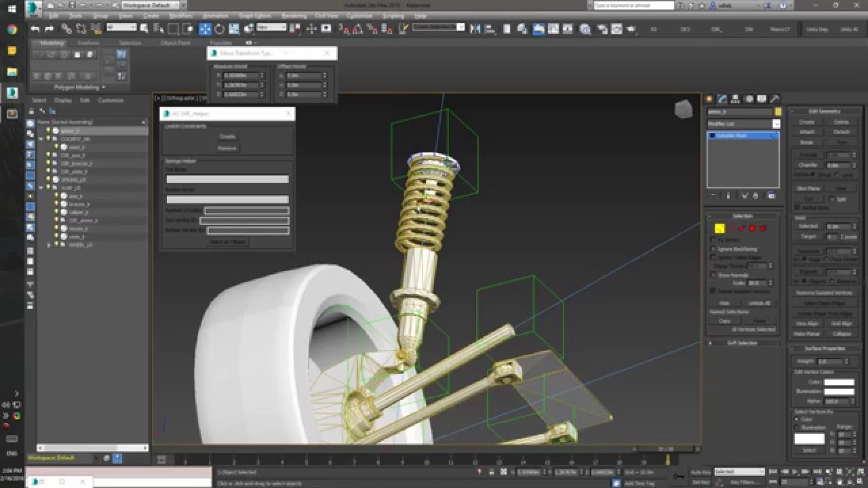Click the object color swatch beside name field
The width and height of the screenshot is (868, 488).
tap(778, 112)
